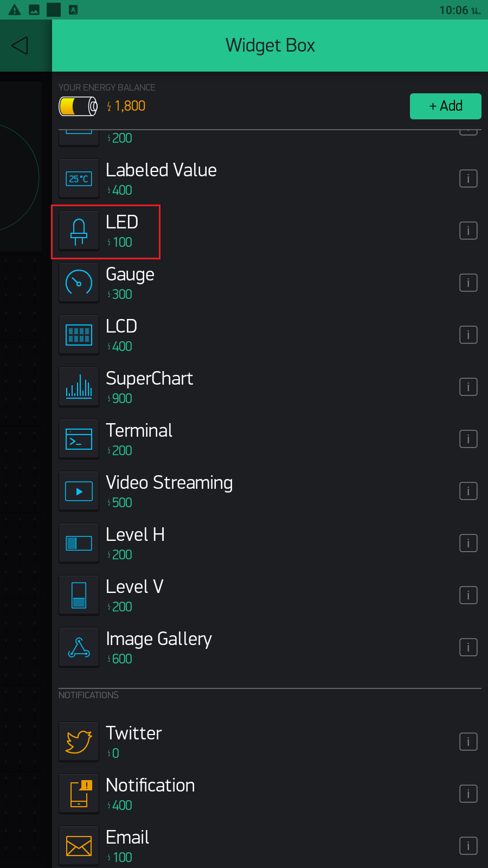Pick the SuperChart bar graph icon
The width and height of the screenshot is (488, 868).
coord(79,387)
